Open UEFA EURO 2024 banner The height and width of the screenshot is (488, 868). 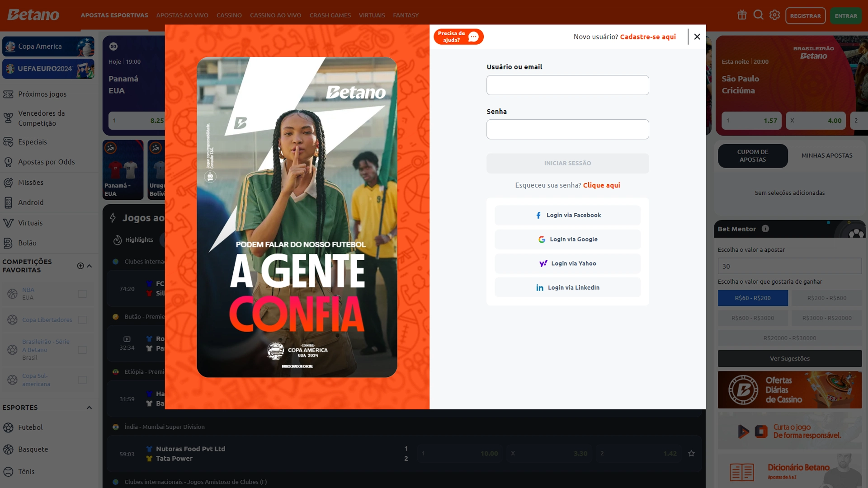(x=48, y=69)
